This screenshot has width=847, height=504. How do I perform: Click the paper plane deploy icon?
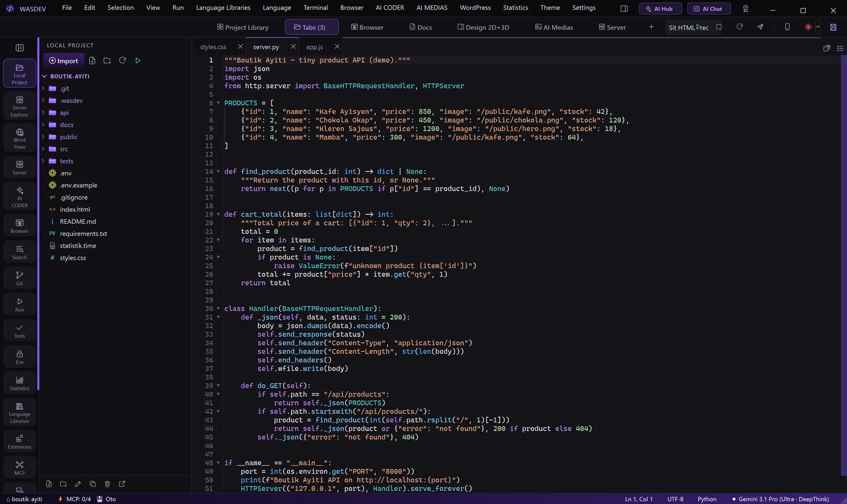coord(760,27)
